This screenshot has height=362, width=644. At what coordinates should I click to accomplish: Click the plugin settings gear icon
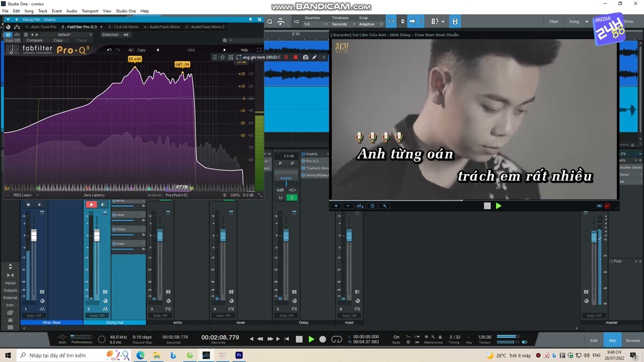[x=225, y=40]
